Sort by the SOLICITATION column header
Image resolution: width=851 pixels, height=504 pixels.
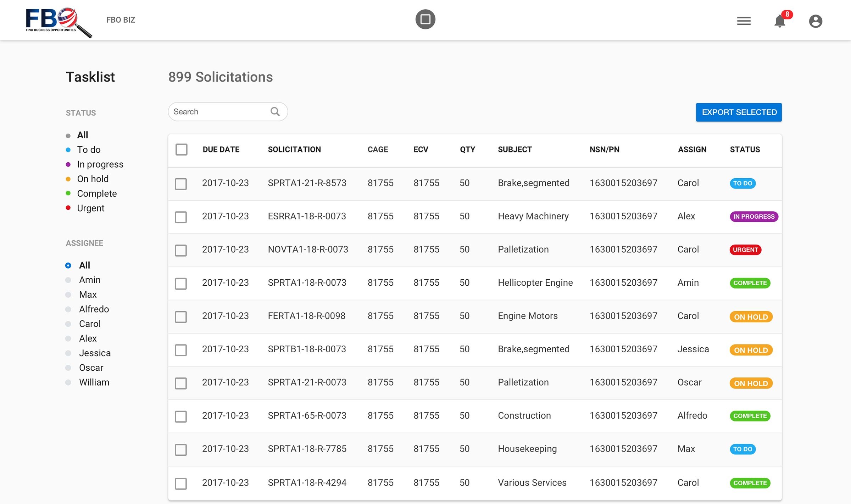294,149
